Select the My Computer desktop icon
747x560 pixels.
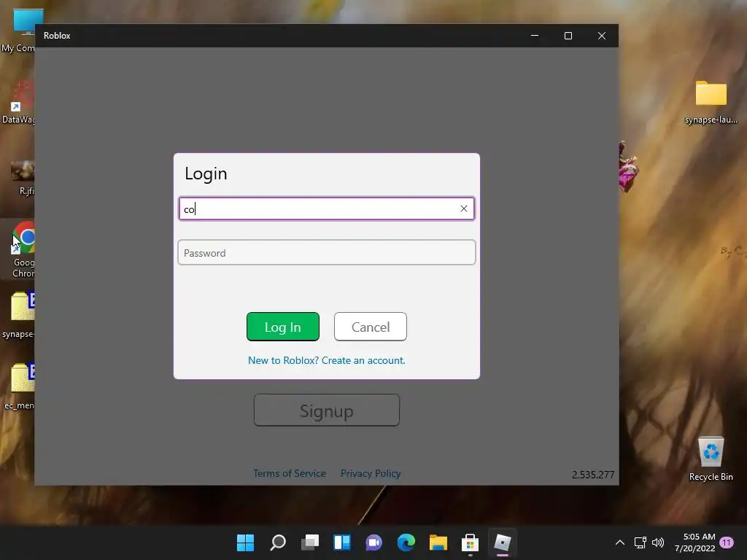point(18,31)
